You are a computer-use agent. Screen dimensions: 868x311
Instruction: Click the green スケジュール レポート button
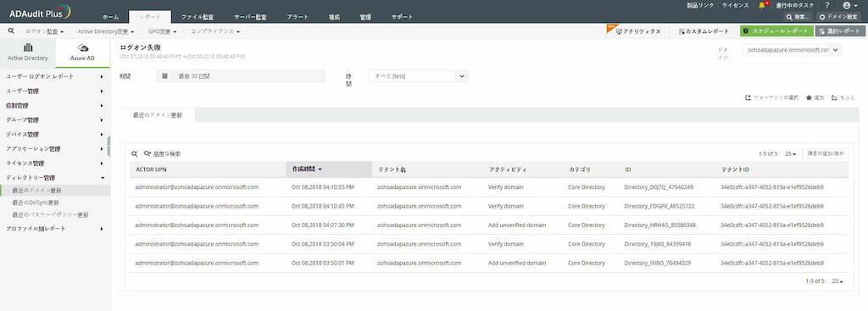776,31
